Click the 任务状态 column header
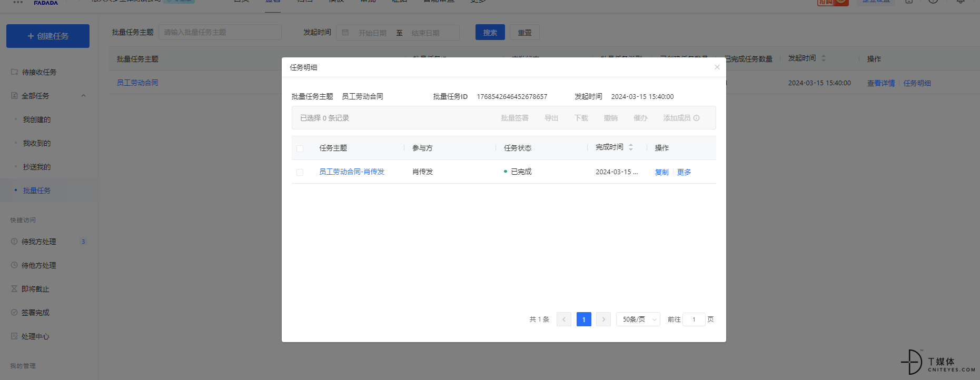 [518, 148]
